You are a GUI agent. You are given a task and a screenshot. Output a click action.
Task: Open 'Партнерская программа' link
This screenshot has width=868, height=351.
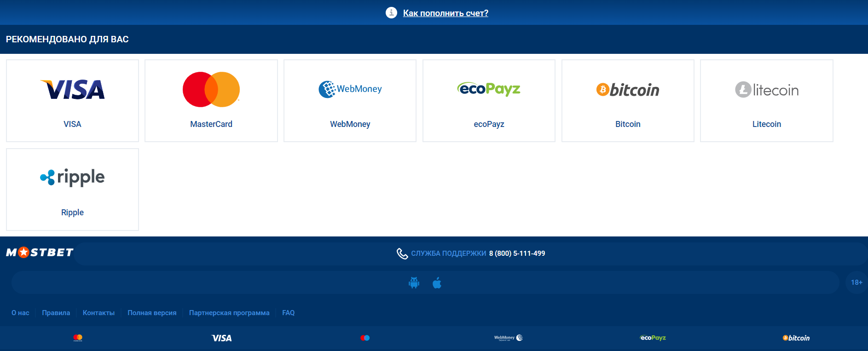tap(229, 313)
